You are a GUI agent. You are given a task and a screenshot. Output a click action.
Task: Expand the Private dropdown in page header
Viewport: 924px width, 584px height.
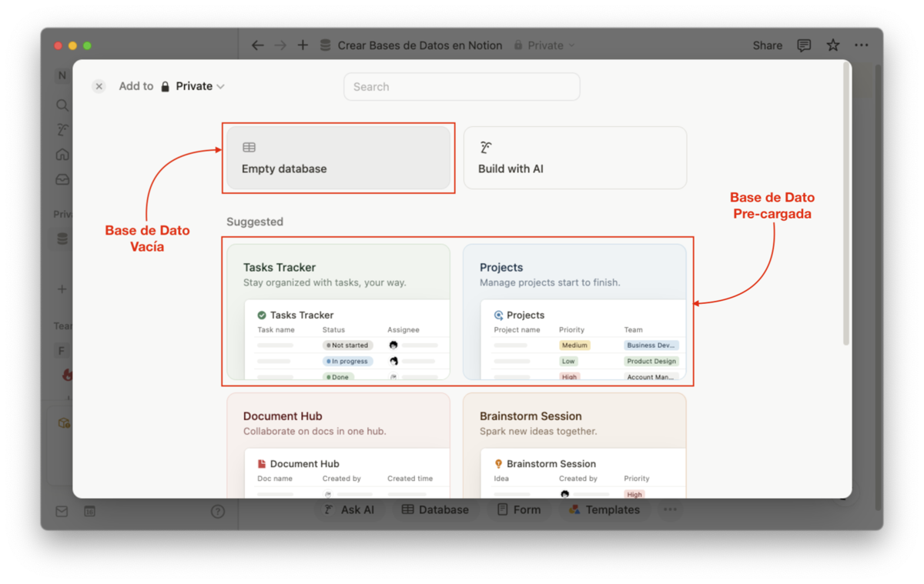(x=545, y=45)
